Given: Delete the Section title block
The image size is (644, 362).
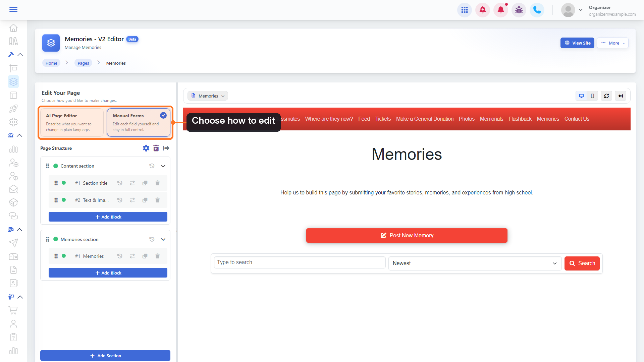Looking at the screenshot, I should 157,183.
